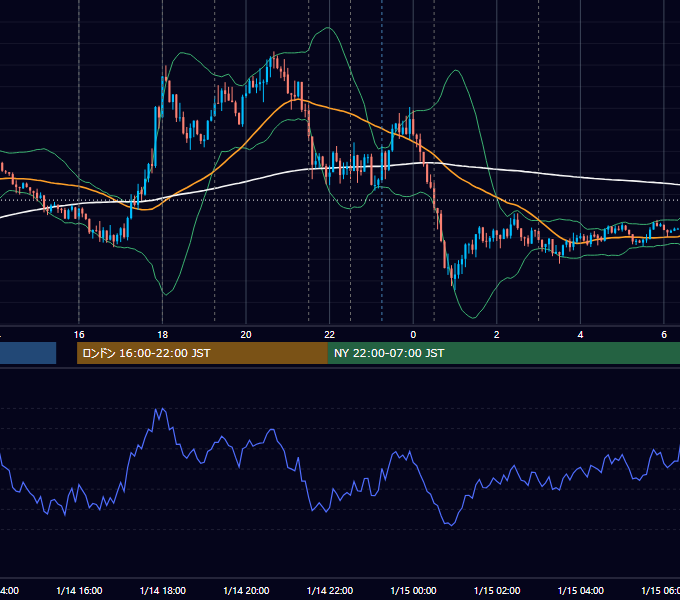Click the blue session bar before London

coord(28,353)
